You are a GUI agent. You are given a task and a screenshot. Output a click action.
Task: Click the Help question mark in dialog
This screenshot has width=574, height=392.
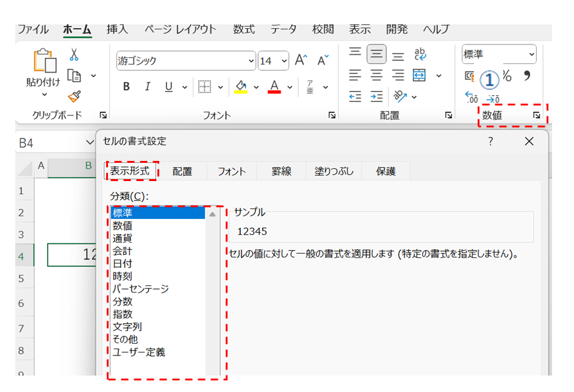490,141
